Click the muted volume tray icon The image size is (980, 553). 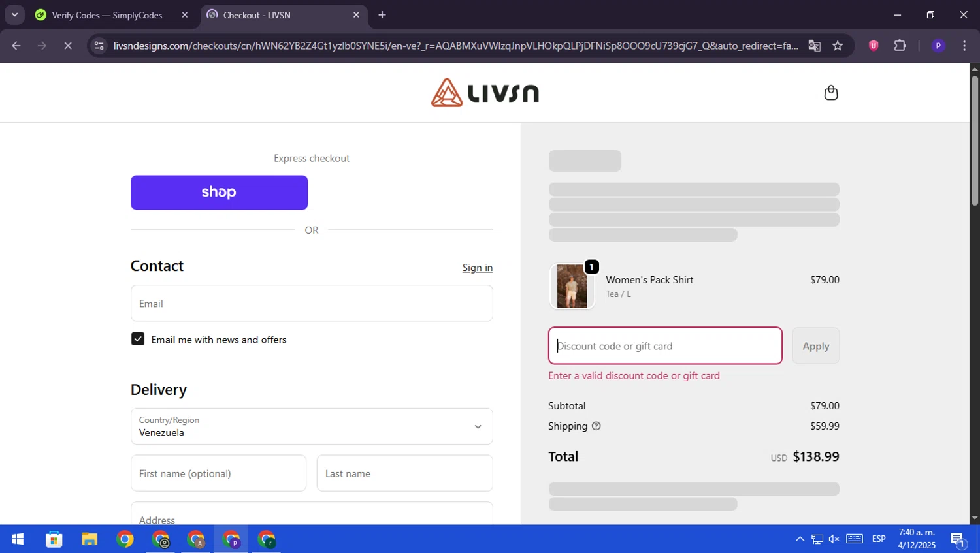(x=834, y=539)
